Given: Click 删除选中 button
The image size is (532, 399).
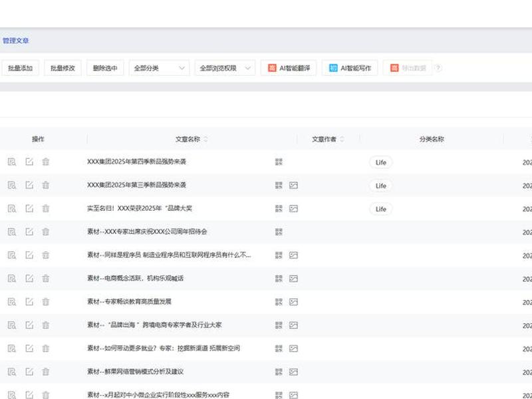Looking at the screenshot, I should point(105,68).
